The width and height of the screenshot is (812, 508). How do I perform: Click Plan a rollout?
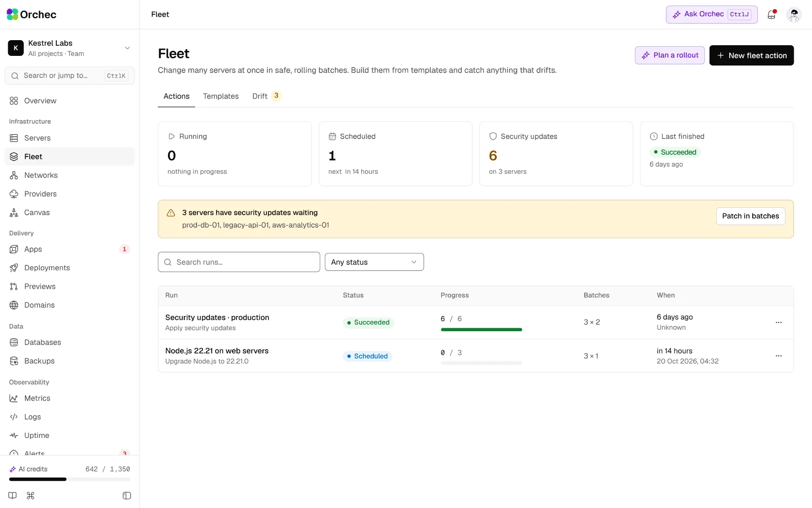tap(670, 55)
